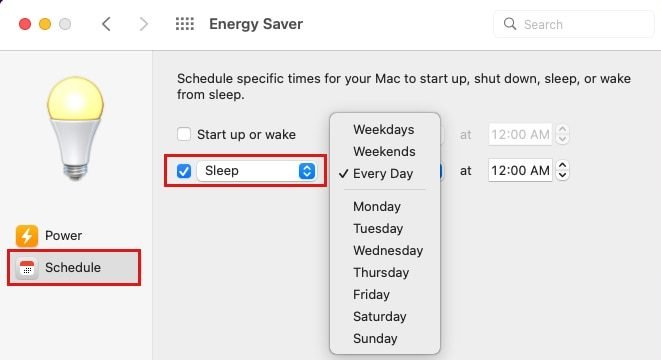
Task: Pick Monday from the day list
Action: pos(377,207)
